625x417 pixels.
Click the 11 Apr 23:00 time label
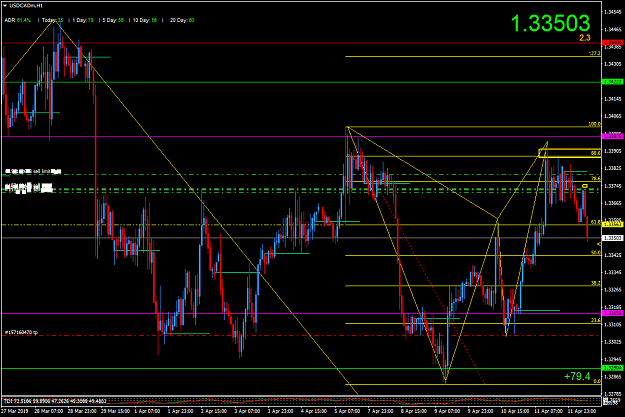tap(582, 411)
